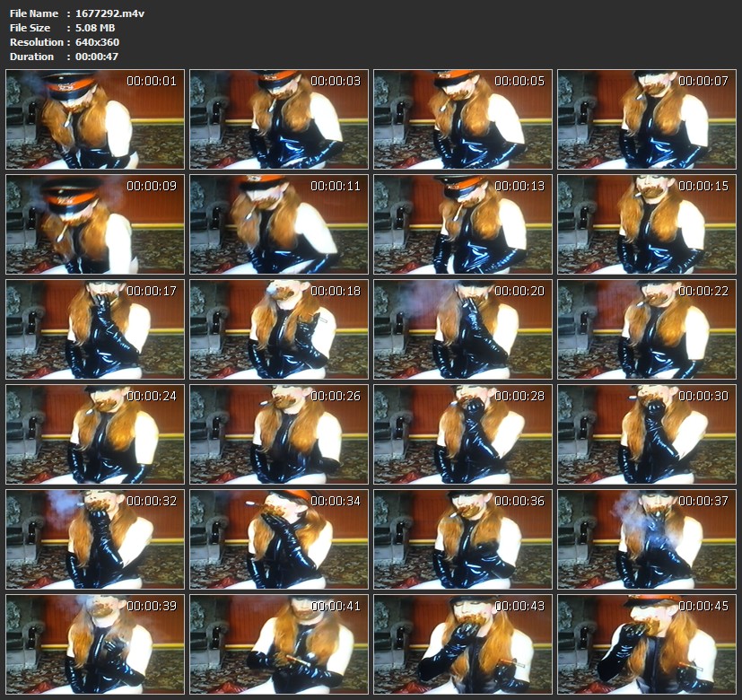Click the frame stamped 00:00:32
Screen dimensions: 742x700
(x=95, y=539)
